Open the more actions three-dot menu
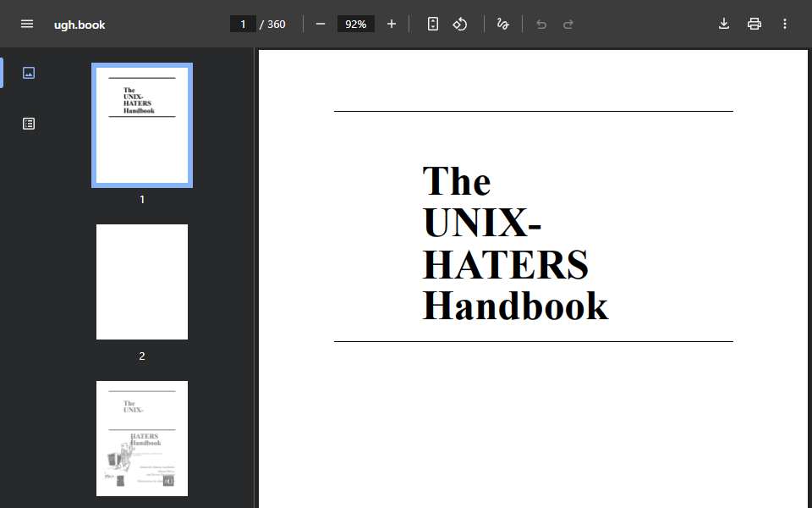Image resolution: width=812 pixels, height=508 pixels. (x=785, y=24)
